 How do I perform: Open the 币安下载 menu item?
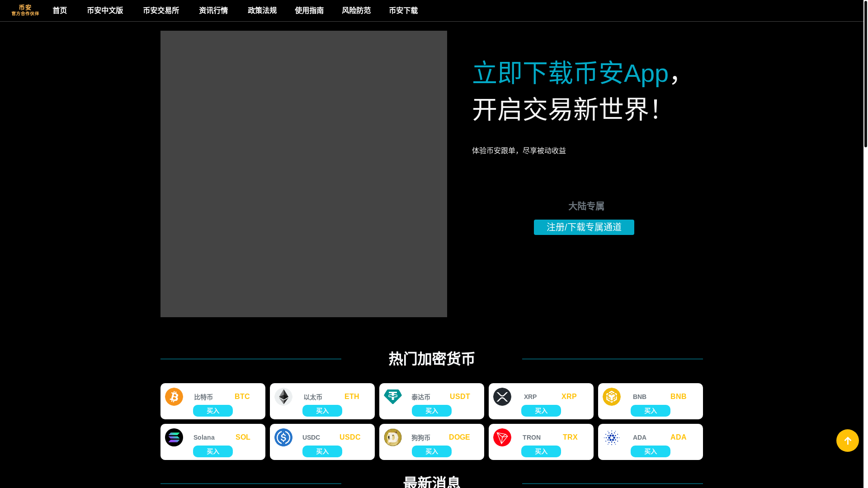pyautogui.click(x=403, y=10)
